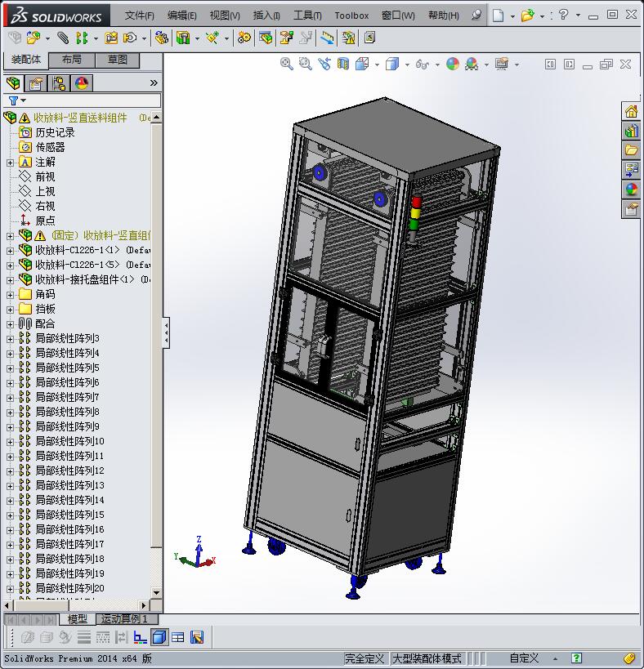
Task: Click Insert Components toolbar icon
Action: pyautogui.click(x=34, y=38)
